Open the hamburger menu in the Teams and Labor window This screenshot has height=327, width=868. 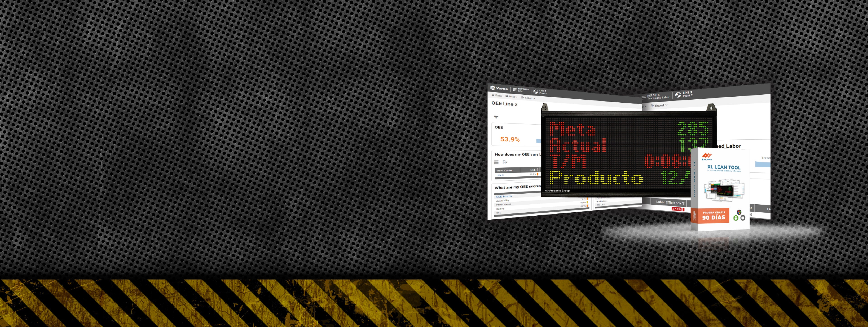click(644, 97)
